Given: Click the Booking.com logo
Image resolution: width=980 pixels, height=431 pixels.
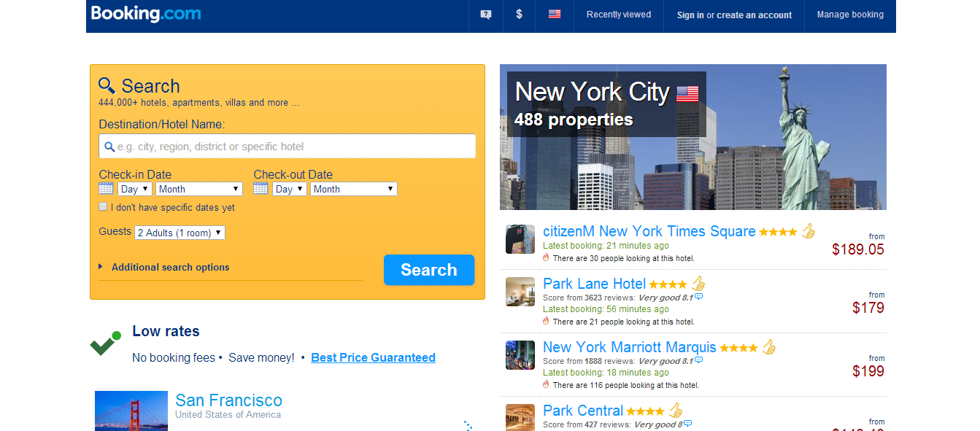Looking at the screenshot, I should pos(146,14).
